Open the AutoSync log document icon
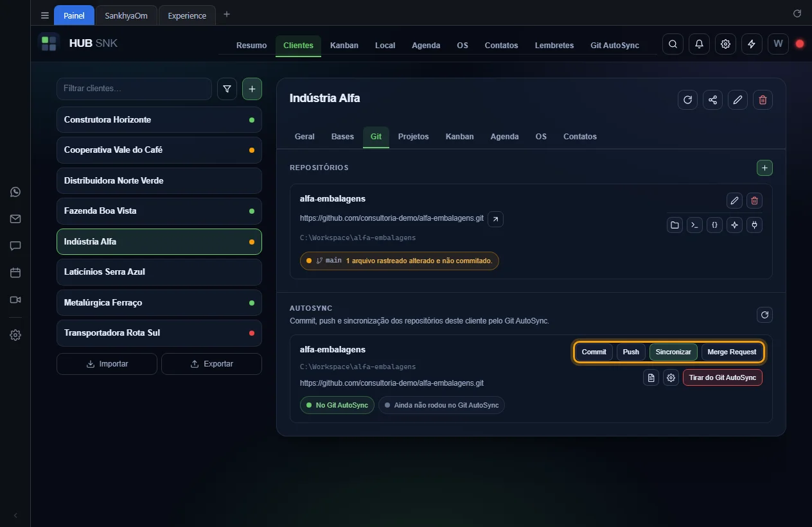Image resolution: width=812 pixels, height=527 pixels. point(651,377)
